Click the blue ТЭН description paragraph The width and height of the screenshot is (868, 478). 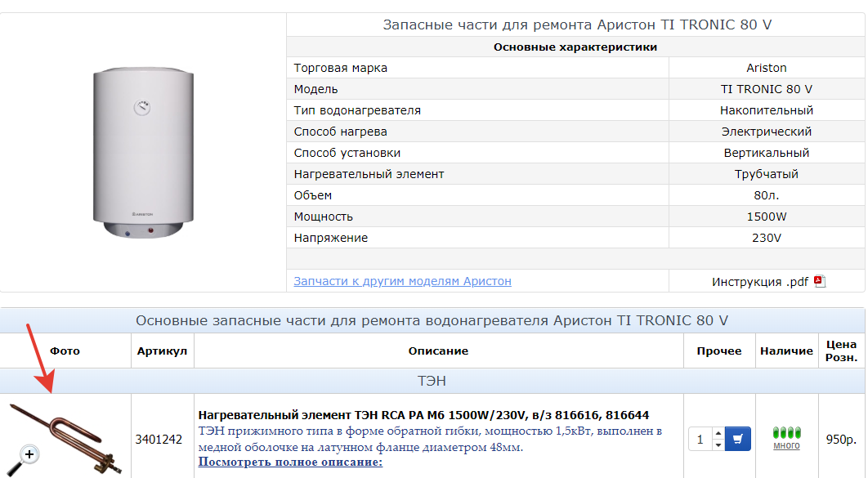click(430, 439)
